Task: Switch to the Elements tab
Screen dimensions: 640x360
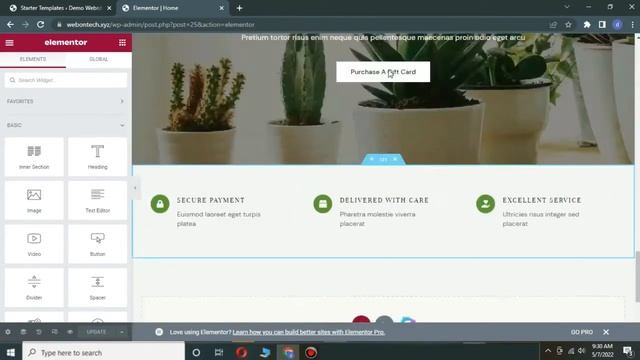Action: click(33, 59)
